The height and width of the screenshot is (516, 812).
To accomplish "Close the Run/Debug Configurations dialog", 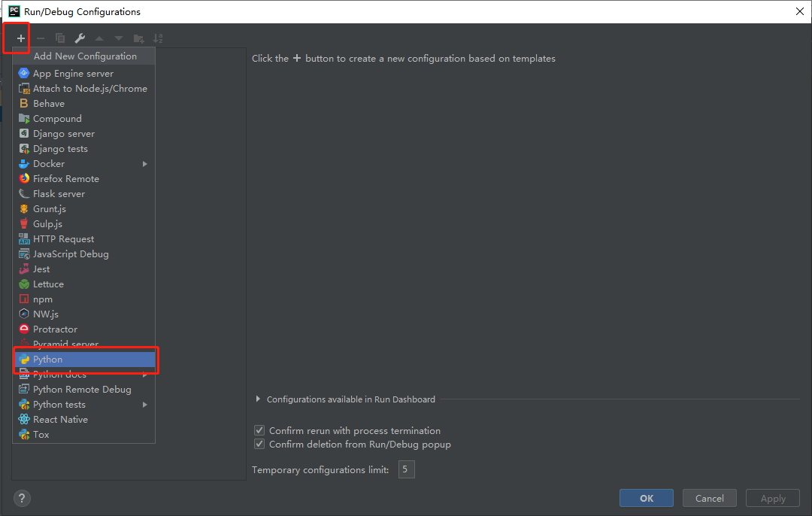I will 799,11.
